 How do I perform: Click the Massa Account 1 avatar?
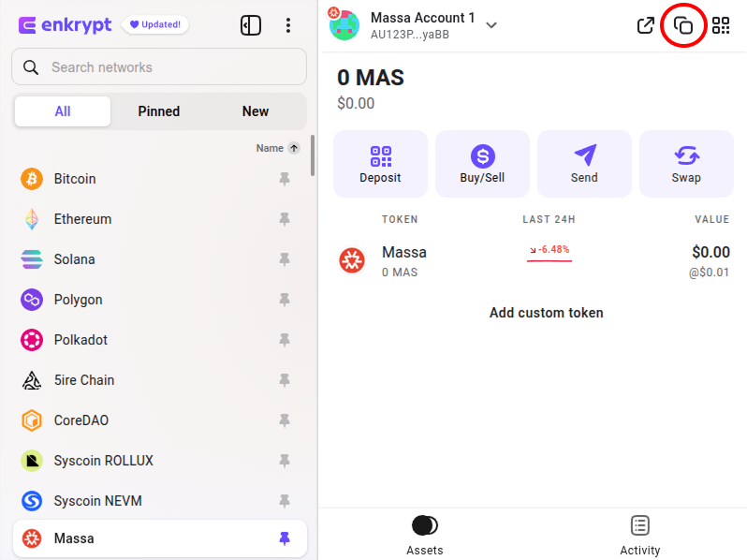click(x=344, y=24)
